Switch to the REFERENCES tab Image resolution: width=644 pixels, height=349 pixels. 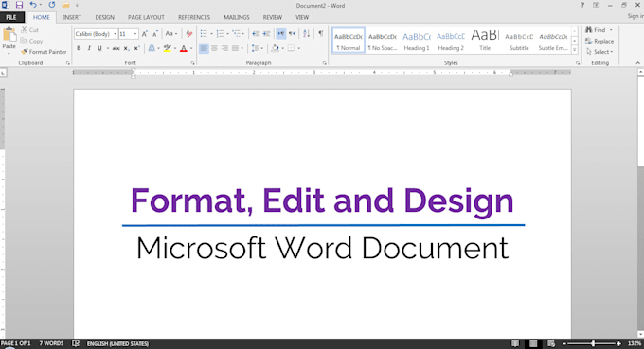[194, 17]
